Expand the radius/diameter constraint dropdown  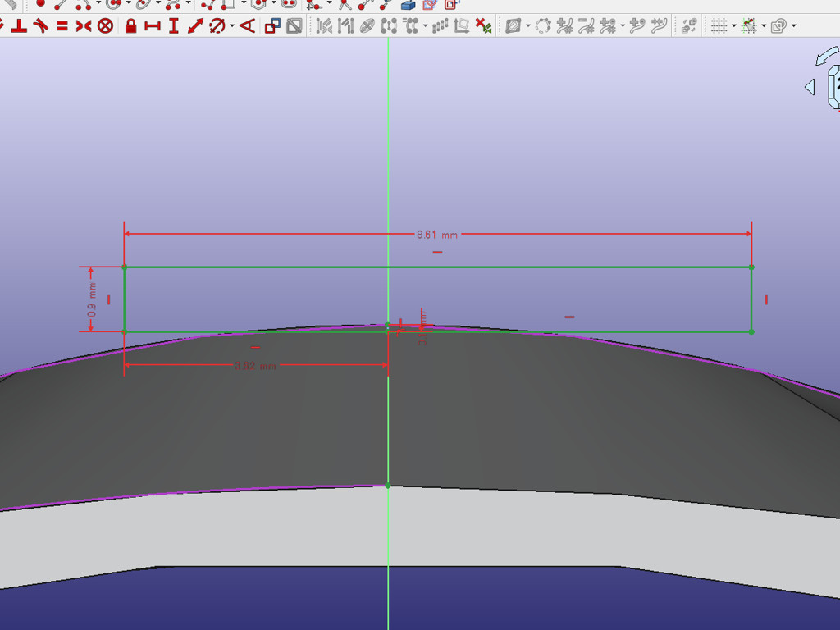tap(232, 26)
